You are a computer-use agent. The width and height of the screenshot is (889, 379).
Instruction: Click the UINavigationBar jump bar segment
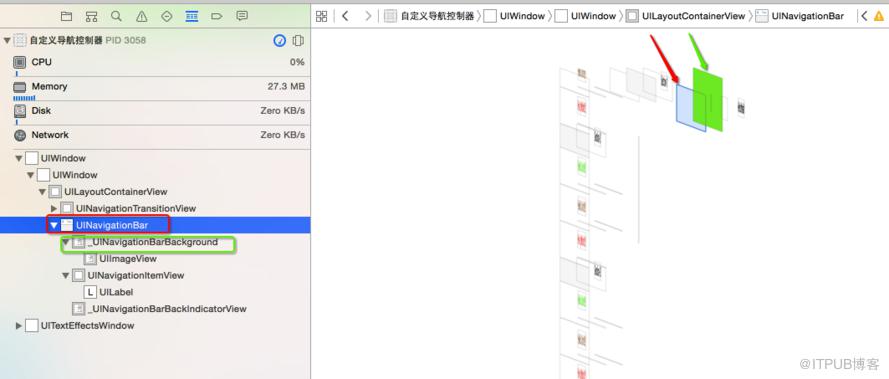tap(800, 16)
